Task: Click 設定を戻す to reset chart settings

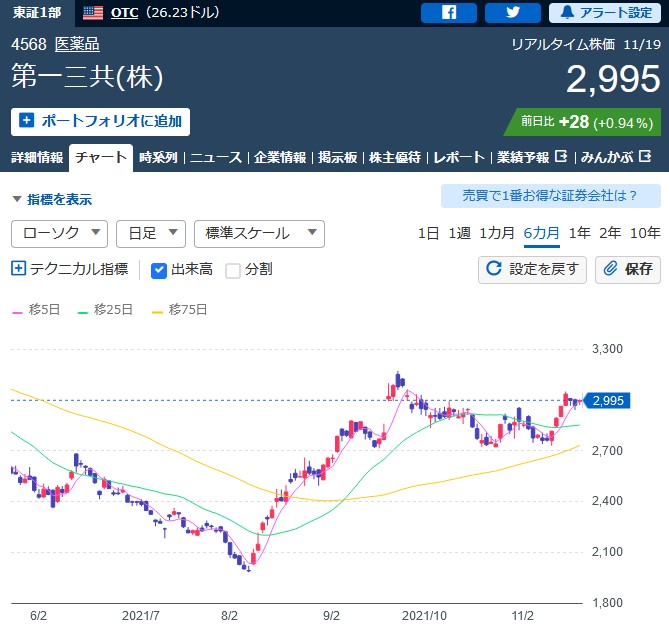Action: point(532,269)
